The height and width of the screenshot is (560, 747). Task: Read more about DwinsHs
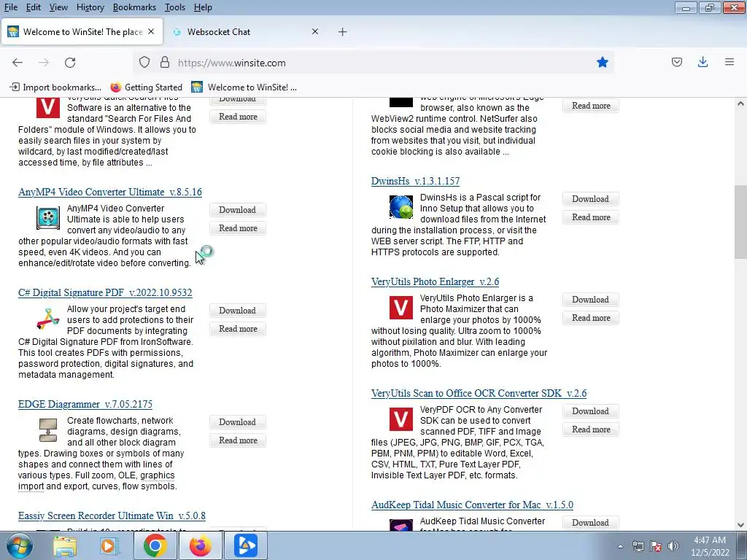591,217
